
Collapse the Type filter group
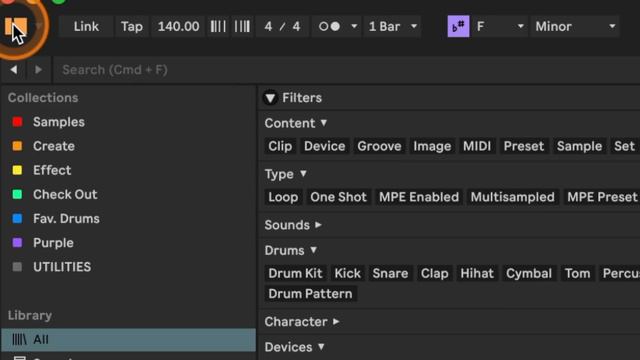pyautogui.click(x=303, y=174)
